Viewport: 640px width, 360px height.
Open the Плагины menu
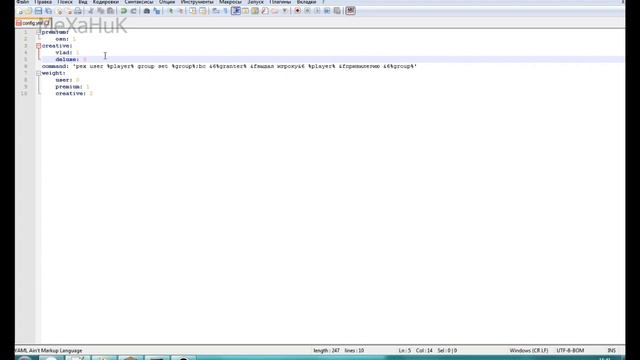(280, 2)
